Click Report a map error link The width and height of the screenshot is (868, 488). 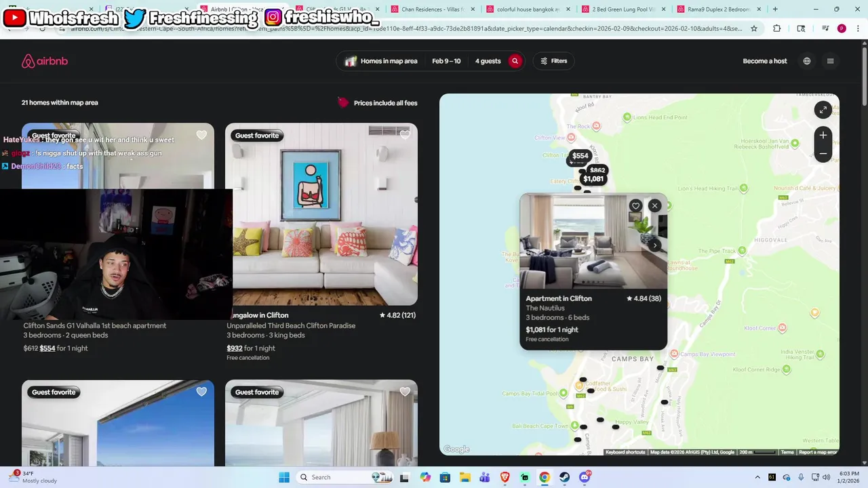tap(818, 452)
